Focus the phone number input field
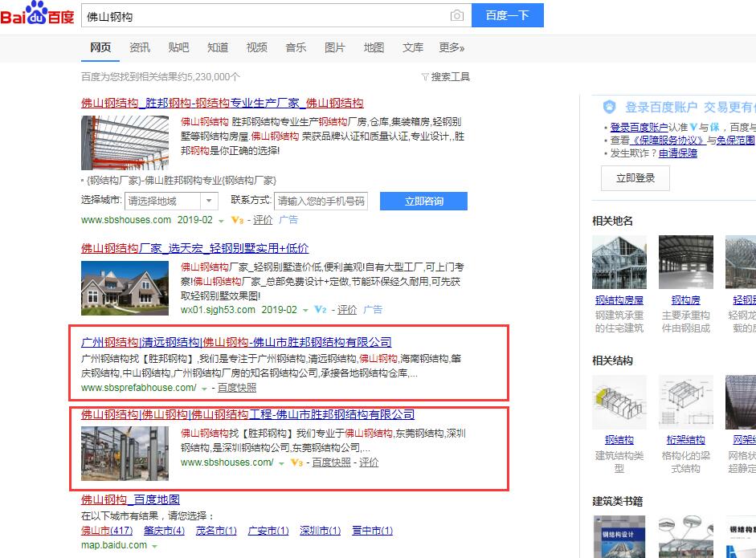The image size is (756, 558). 321,201
